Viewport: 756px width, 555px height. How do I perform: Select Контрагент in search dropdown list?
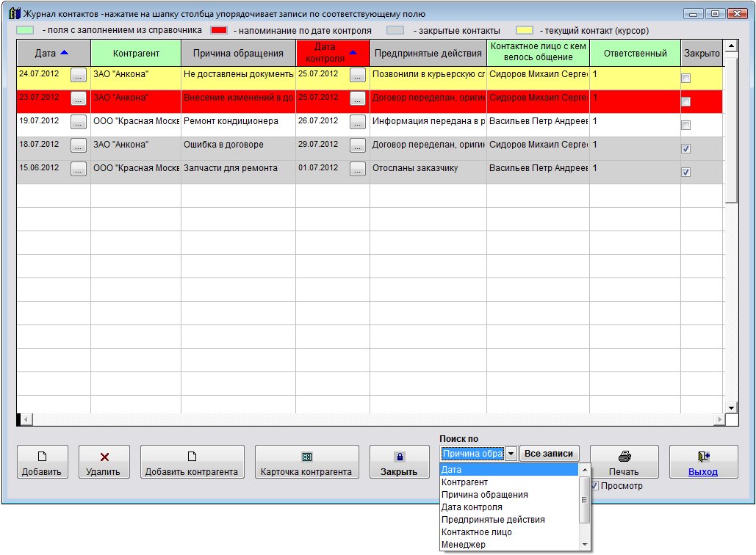(508, 482)
